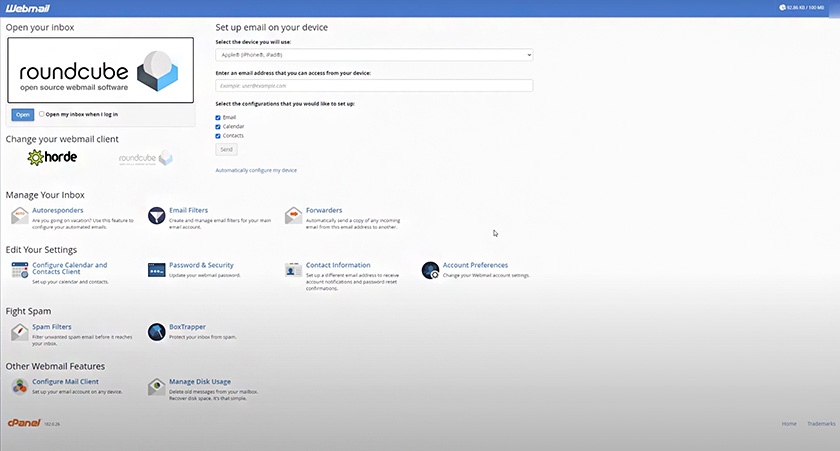Open the Contact Information link
Screen dimensions: 840x451
point(338,265)
